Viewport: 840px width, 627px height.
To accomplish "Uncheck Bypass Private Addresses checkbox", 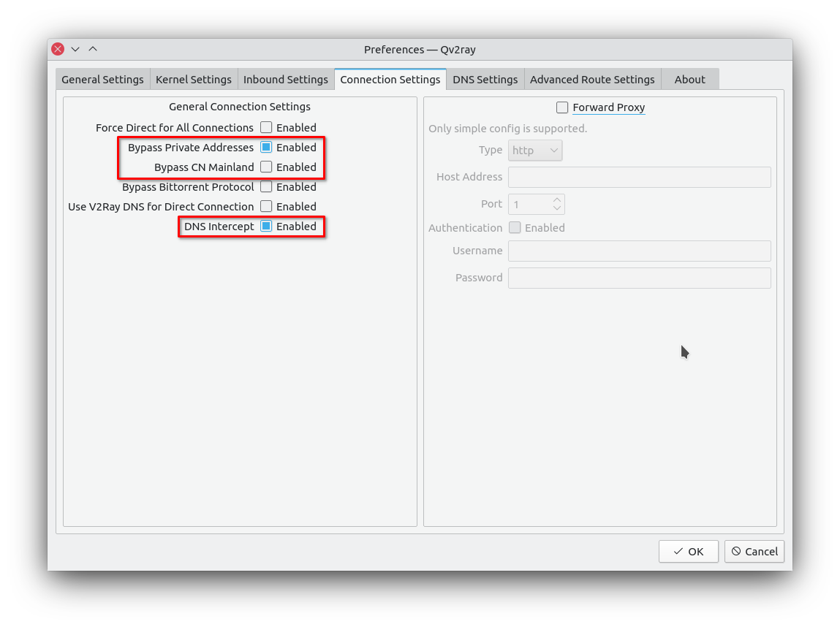I will pos(266,147).
